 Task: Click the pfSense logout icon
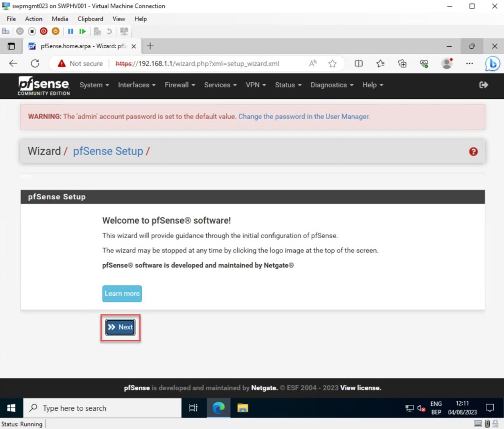(x=483, y=85)
